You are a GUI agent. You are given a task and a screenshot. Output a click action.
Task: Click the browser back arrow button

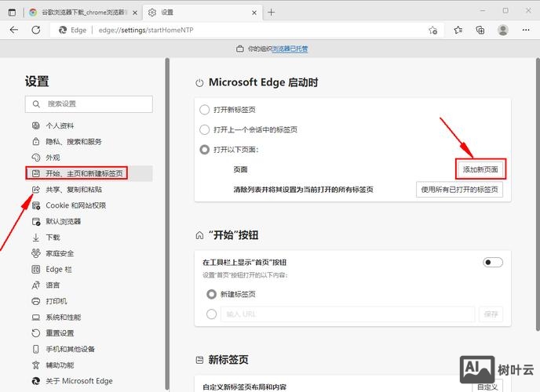point(14,30)
